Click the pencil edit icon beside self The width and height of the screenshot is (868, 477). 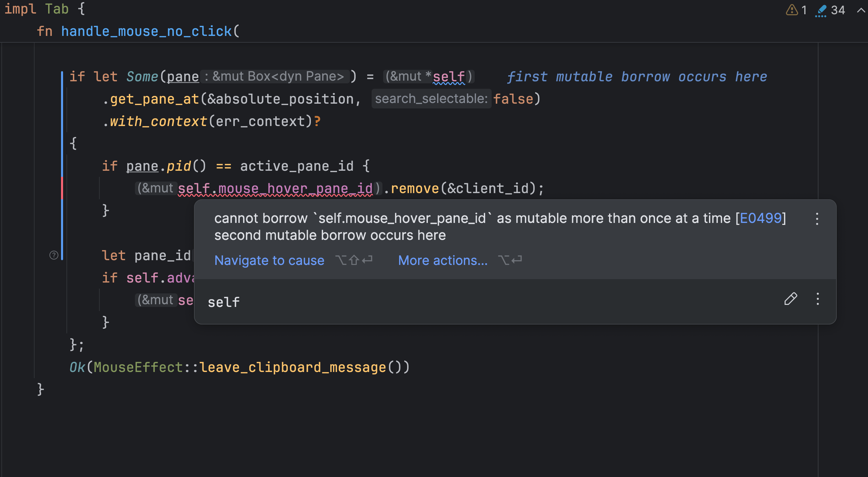point(790,299)
